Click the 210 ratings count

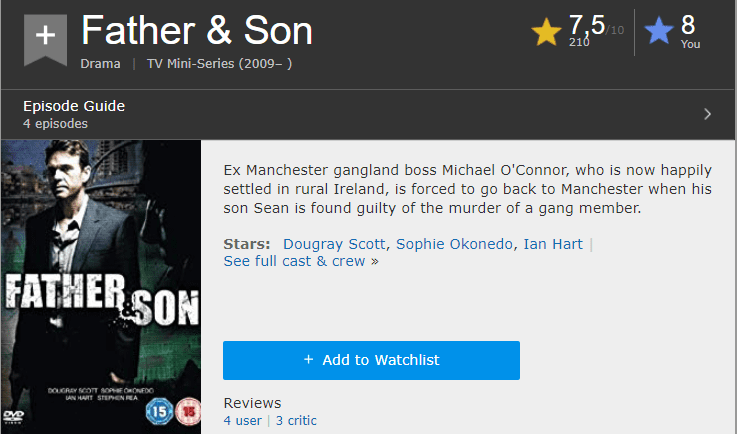pyautogui.click(x=579, y=42)
